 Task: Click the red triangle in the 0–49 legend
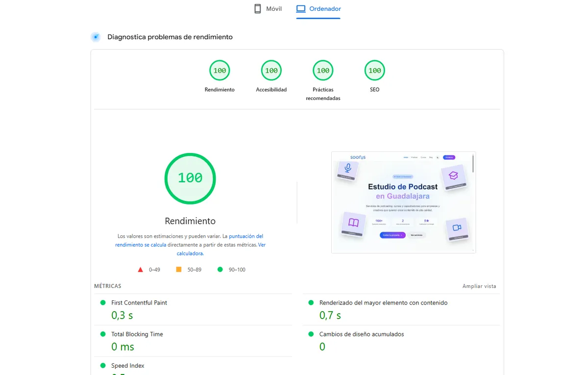click(141, 269)
